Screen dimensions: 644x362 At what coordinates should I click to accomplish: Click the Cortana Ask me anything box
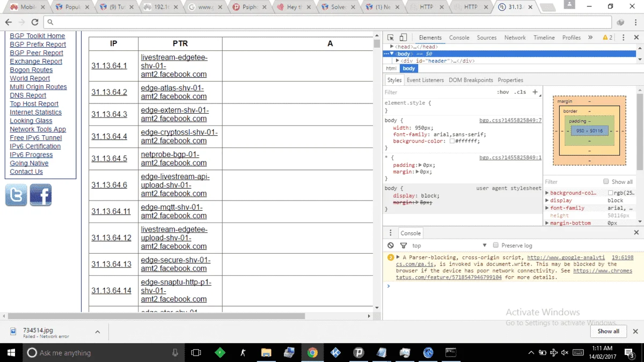[x=104, y=352]
